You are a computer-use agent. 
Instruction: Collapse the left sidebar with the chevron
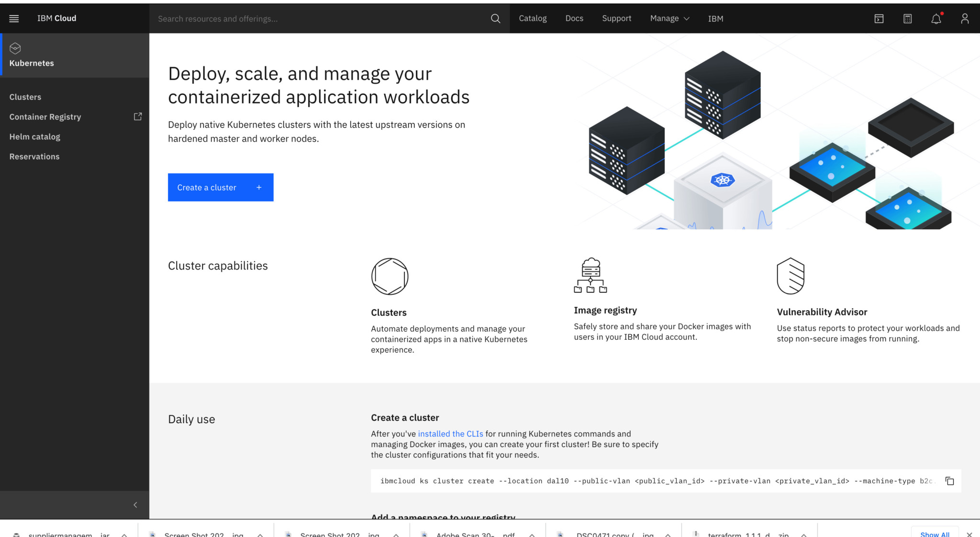(135, 504)
